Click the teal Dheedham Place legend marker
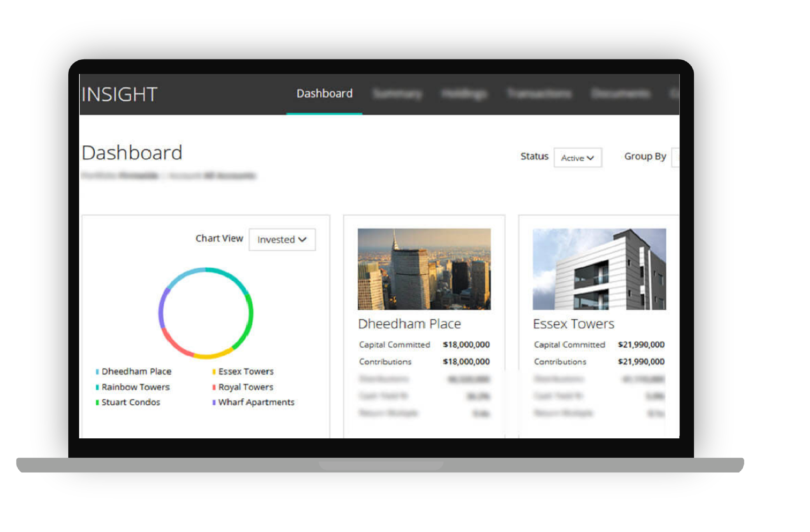The width and height of the screenshot is (810, 532). [97, 371]
